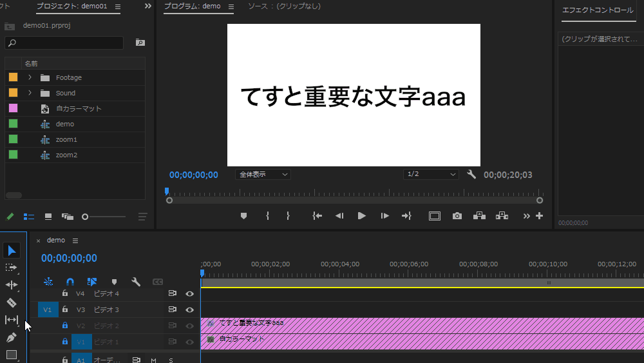Image resolution: width=644 pixels, height=363 pixels.
Task: Select the Track Select Forward tool
Action: 11,268
